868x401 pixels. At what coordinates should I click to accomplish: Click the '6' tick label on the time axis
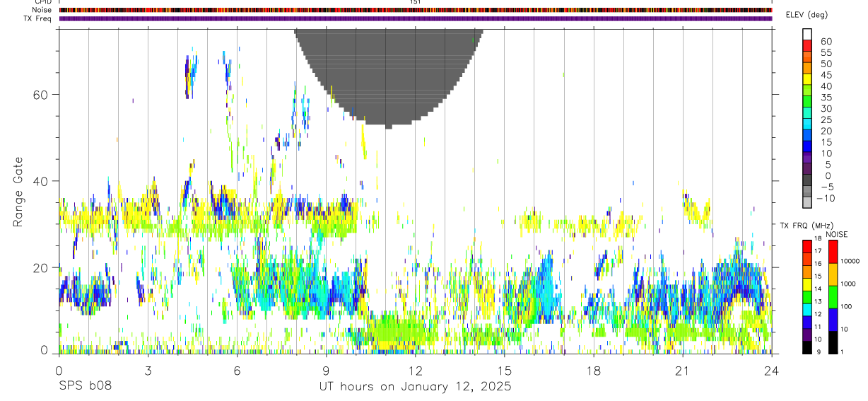(x=237, y=370)
